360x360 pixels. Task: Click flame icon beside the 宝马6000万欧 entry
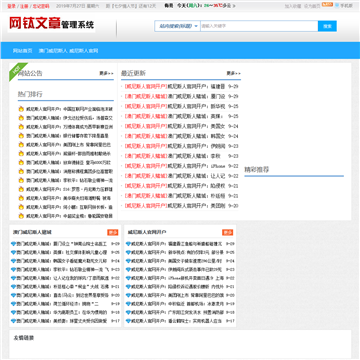[21, 162]
